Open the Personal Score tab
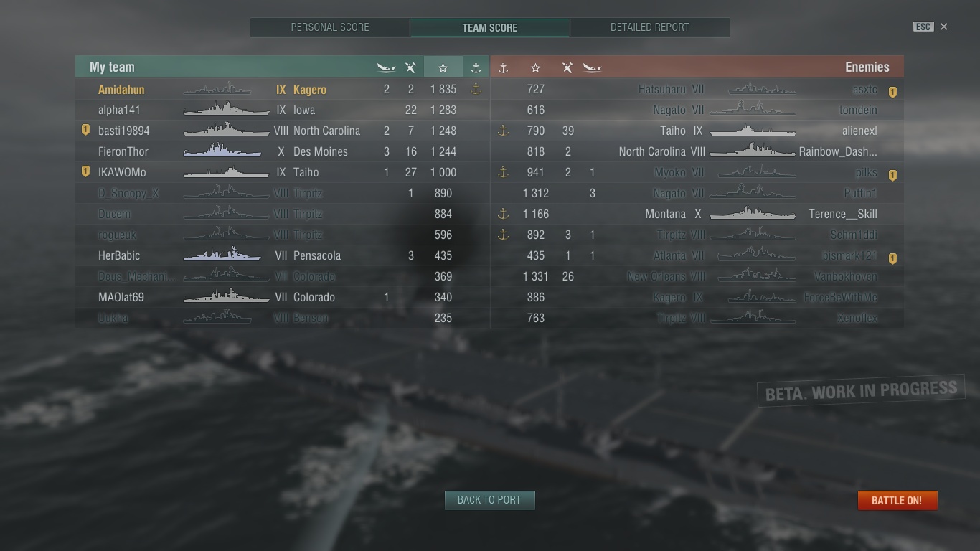 [330, 27]
